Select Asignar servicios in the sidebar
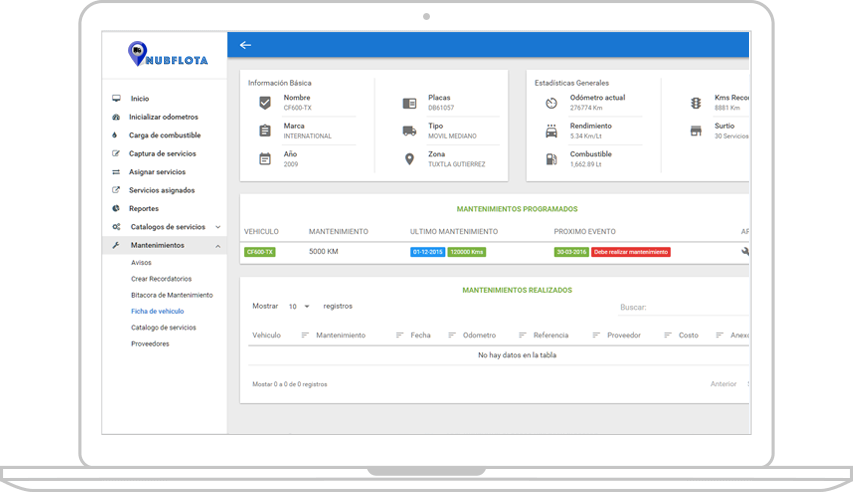This screenshot has width=853, height=492. pyautogui.click(x=157, y=172)
